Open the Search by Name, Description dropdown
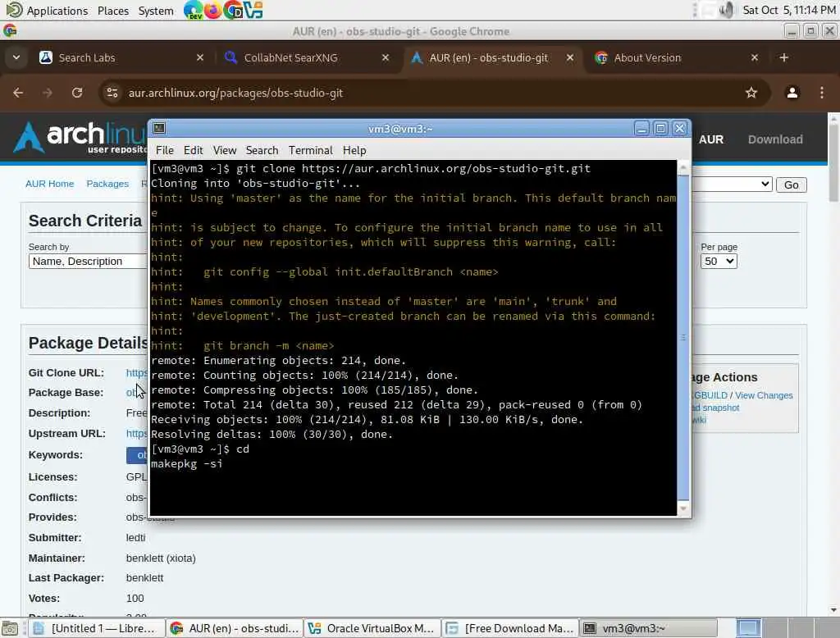This screenshot has width=840, height=638. point(88,262)
